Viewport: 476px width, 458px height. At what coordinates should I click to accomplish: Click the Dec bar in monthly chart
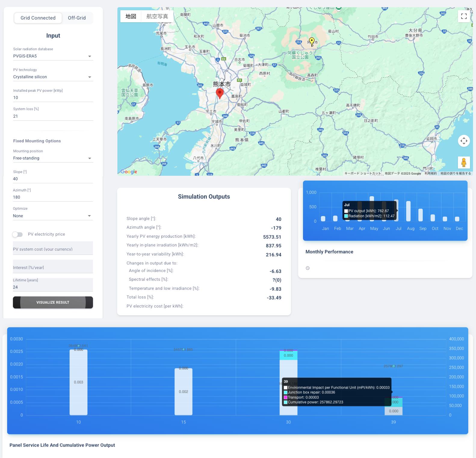[457, 219]
